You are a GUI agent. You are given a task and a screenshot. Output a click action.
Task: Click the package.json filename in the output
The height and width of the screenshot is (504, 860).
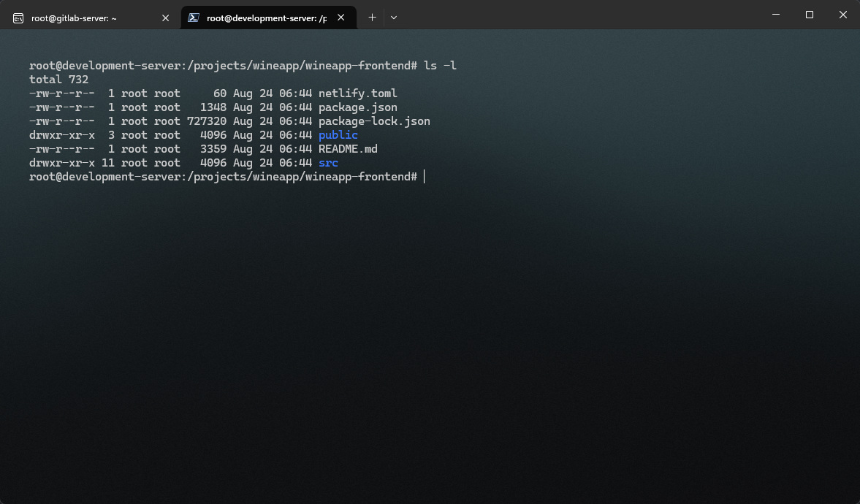click(x=357, y=107)
